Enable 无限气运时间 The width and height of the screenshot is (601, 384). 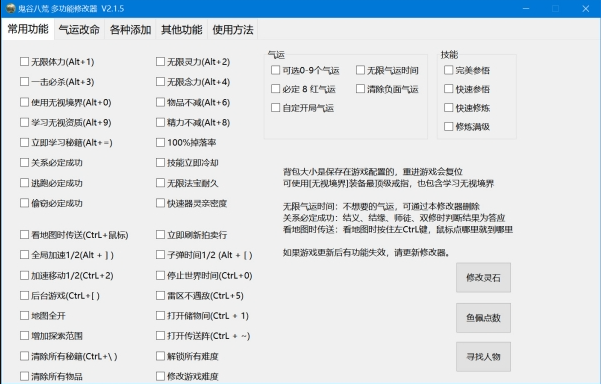coord(360,70)
